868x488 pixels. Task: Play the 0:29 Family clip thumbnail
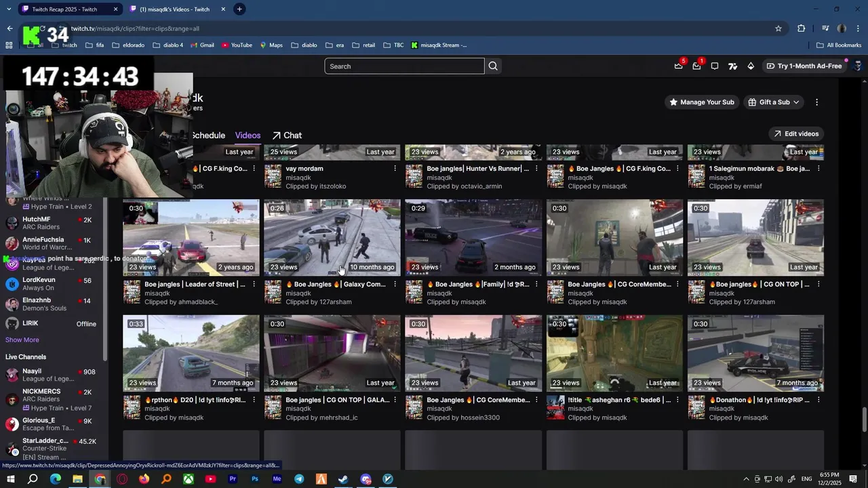click(473, 238)
